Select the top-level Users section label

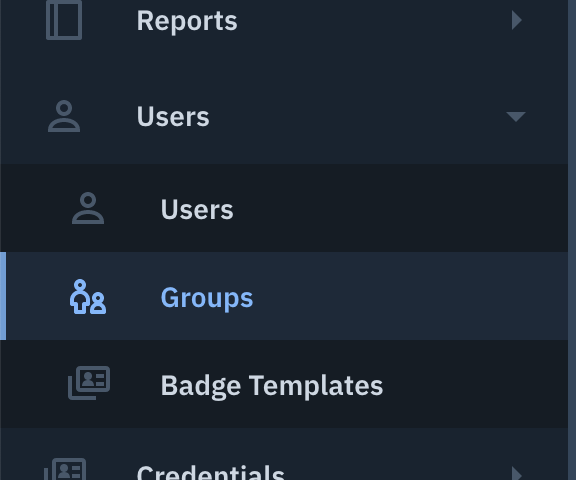(173, 116)
